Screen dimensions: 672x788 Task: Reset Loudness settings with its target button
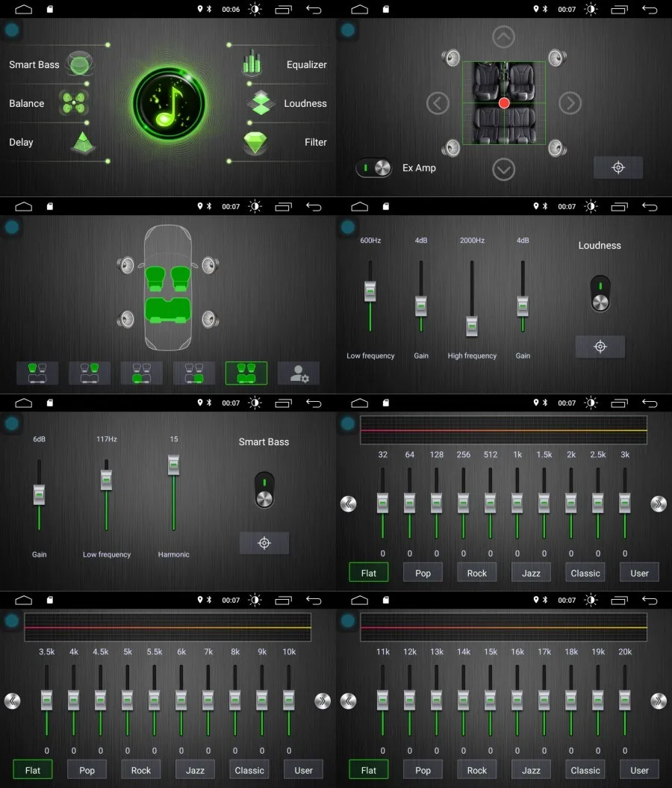600,347
